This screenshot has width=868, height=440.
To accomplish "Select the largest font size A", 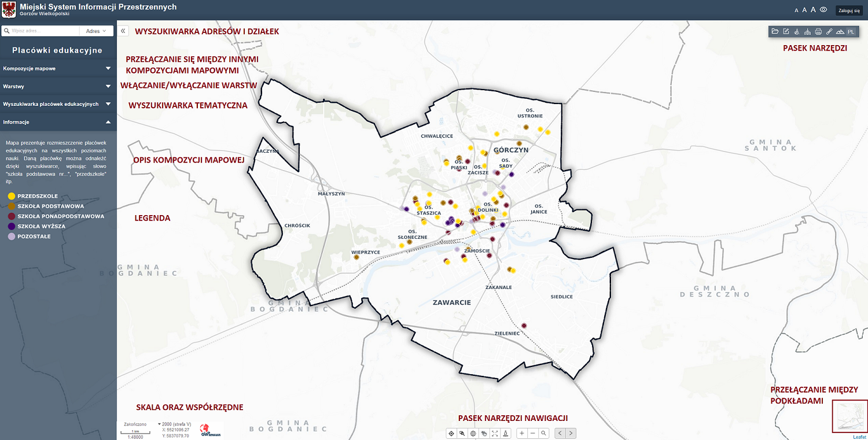I will tap(813, 10).
